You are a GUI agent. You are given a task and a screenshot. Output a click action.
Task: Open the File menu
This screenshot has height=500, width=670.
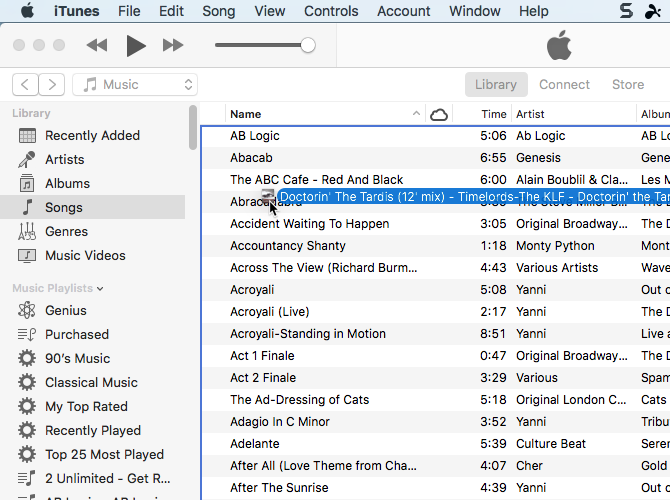click(129, 11)
